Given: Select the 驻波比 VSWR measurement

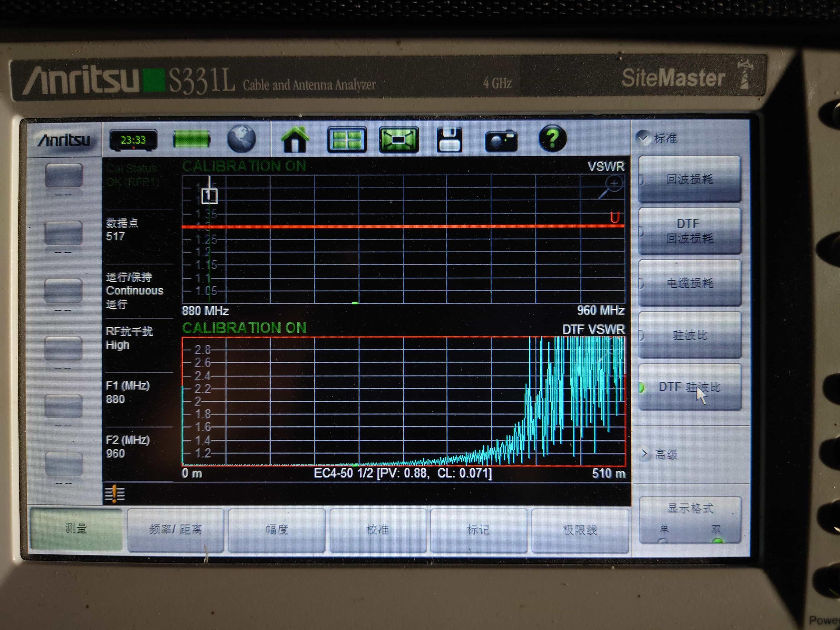Looking at the screenshot, I should click(x=690, y=335).
